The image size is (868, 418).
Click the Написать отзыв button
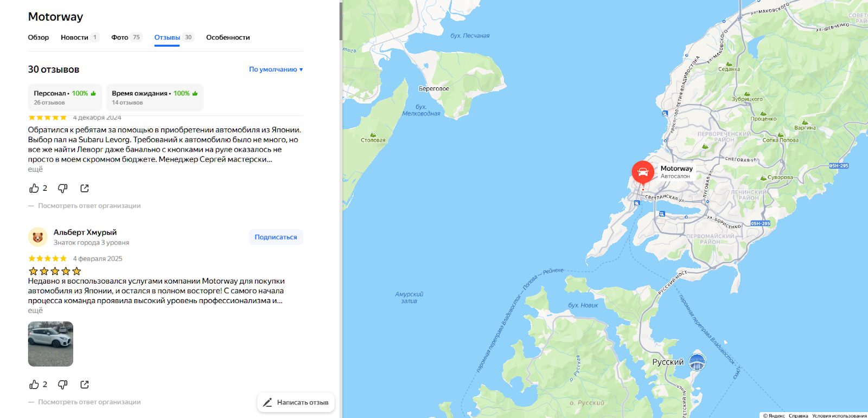tap(296, 402)
